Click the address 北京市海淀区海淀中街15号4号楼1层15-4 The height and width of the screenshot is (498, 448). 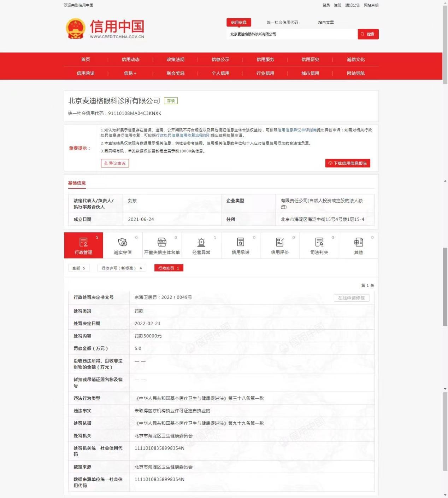click(323, 219)
